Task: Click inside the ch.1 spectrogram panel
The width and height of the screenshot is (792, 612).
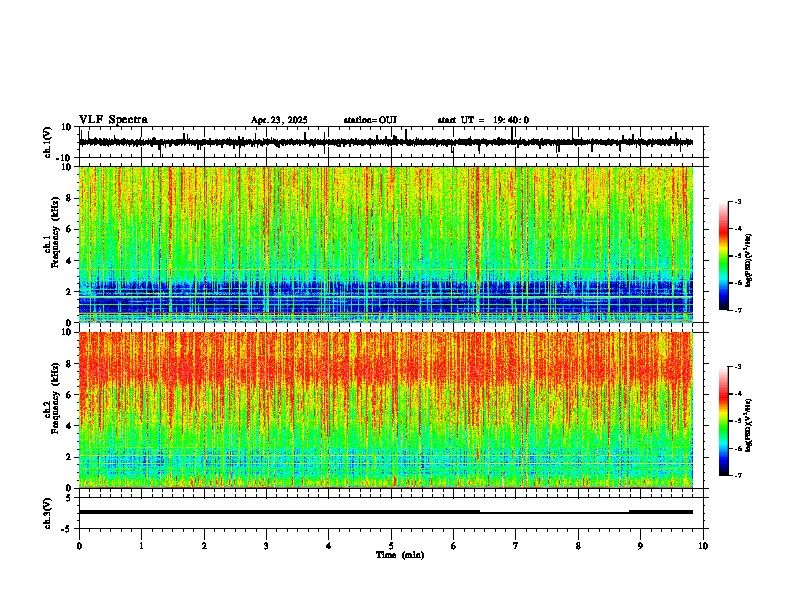Action: pos(386,244)
